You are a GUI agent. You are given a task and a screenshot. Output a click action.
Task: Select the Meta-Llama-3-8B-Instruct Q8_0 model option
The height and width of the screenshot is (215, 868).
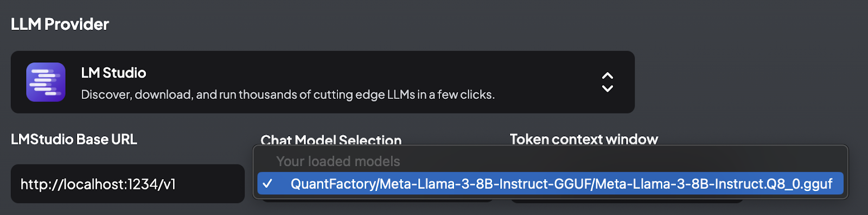coord(550,184)
